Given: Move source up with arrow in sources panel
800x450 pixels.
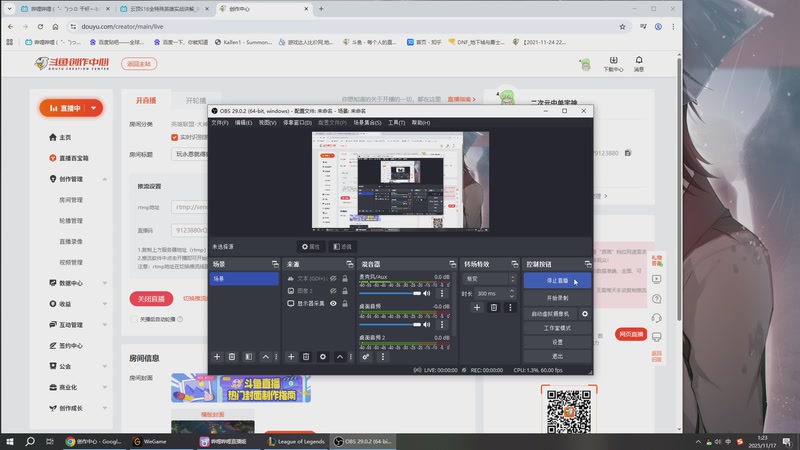Looking at the screenshot, I should (x=339, y=357).
